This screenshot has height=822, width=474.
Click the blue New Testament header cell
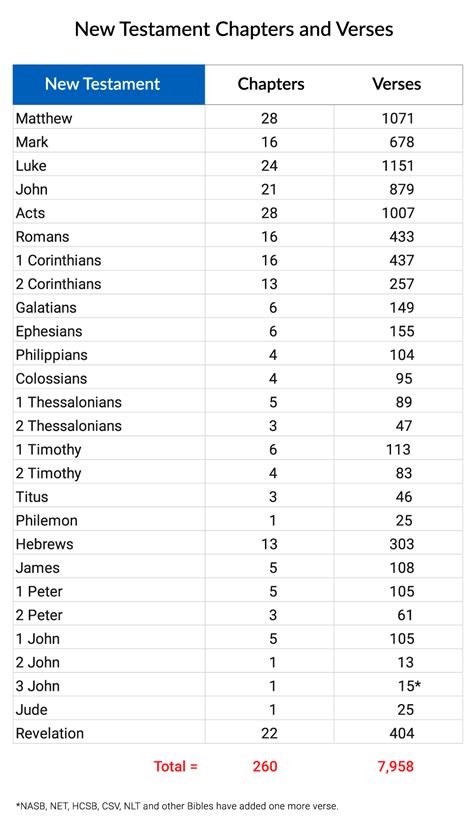(x=109, y=84)
